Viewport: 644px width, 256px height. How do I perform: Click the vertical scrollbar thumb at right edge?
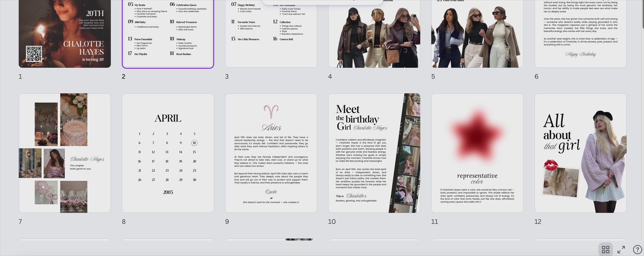pyautogui.click(x=643, y=14)
